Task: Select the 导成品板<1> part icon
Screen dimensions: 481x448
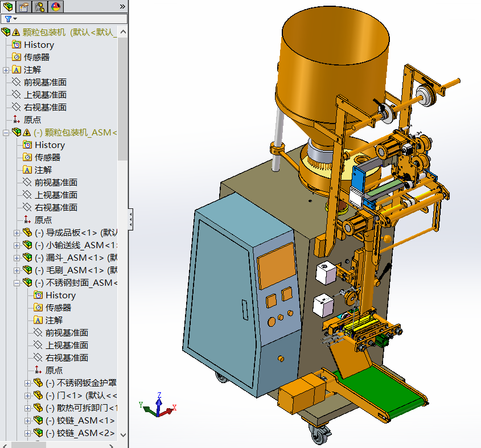Action: click(27, 232)
